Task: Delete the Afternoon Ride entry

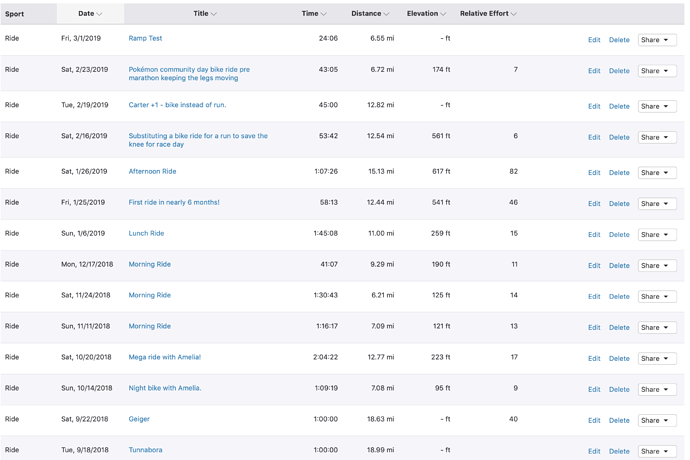Action: (x=619, y=173)
